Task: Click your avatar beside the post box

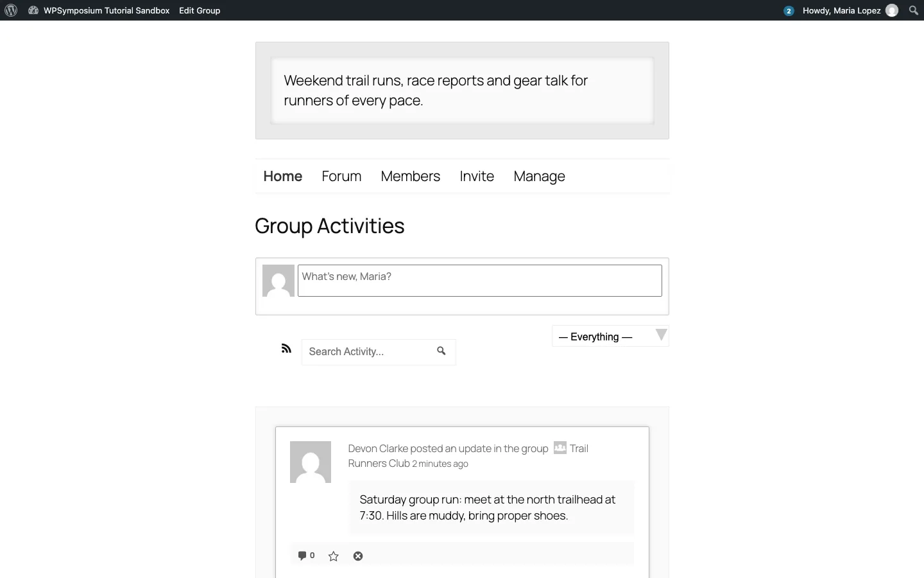Action: click(278, 281)
